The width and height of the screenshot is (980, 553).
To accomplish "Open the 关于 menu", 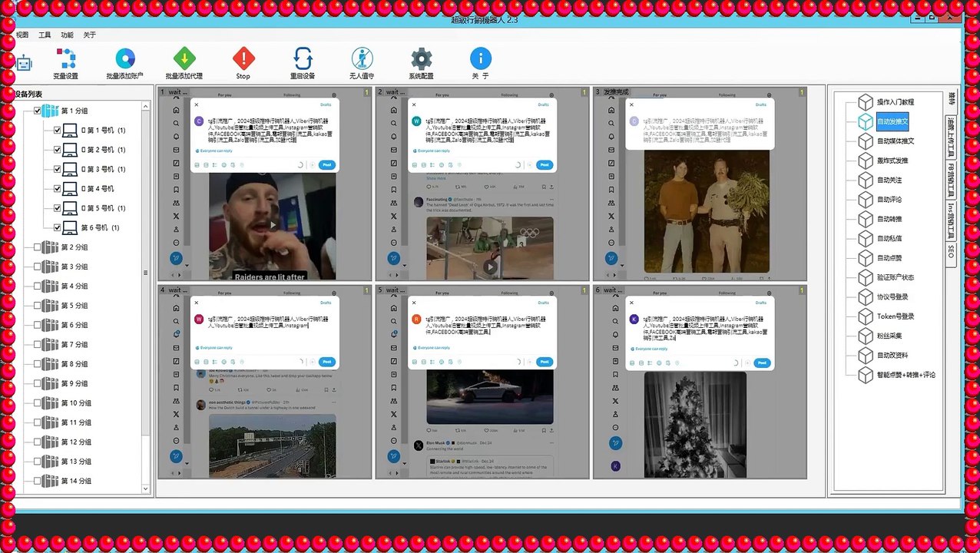I will [x=89, y=35].
